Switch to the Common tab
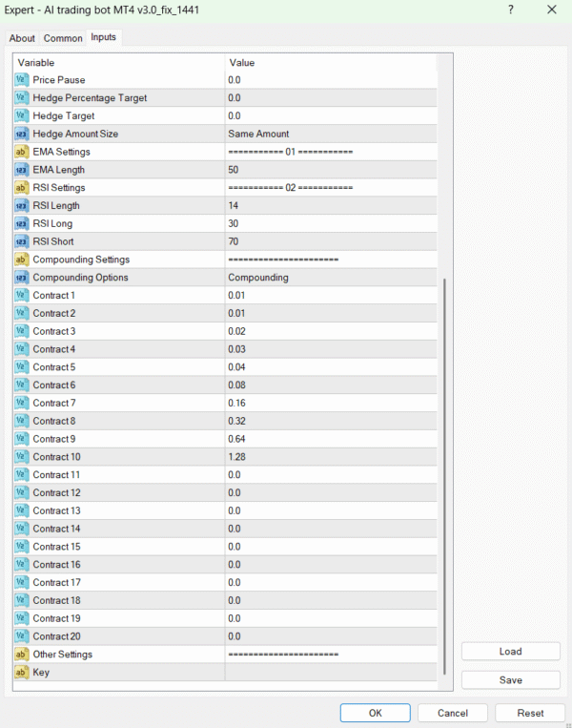The height and width of the screenshot is (728, 572). [63, 38]
